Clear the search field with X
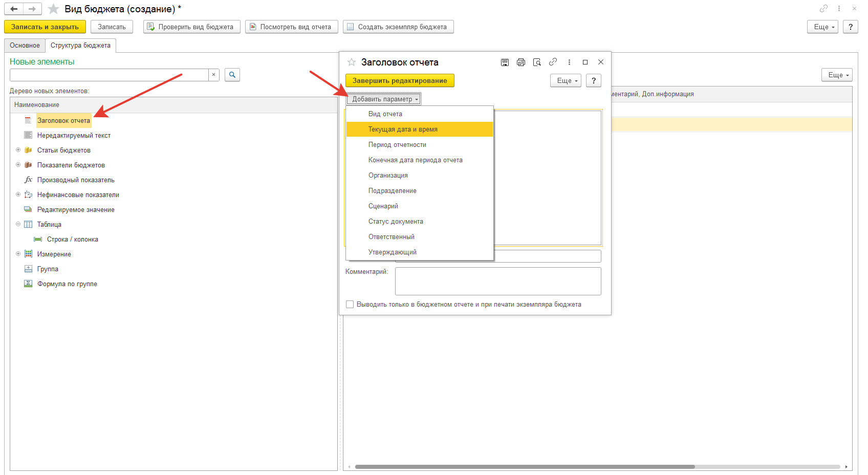The height and width of the screenshot is (475, 868). pos(214,75)
